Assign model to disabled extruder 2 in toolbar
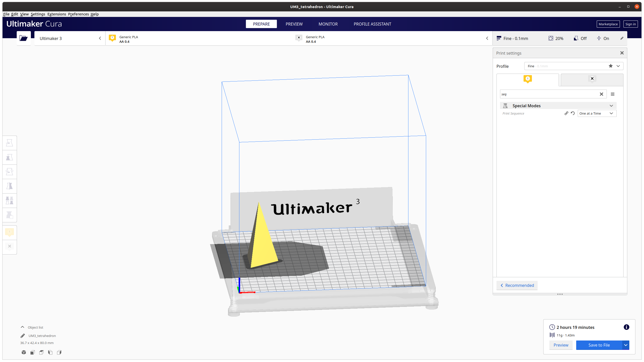The height and width of the screenshot is (362, 644). pyautogui.click(x=10, y=246)
